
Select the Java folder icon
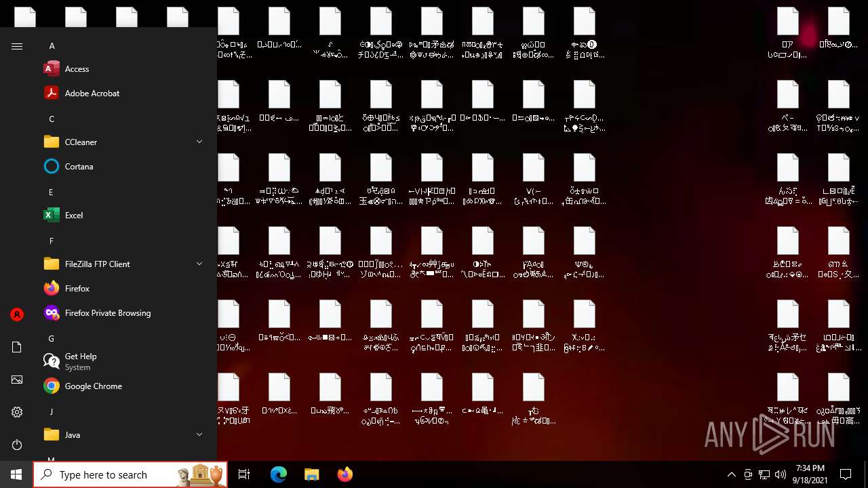point(52,435)
